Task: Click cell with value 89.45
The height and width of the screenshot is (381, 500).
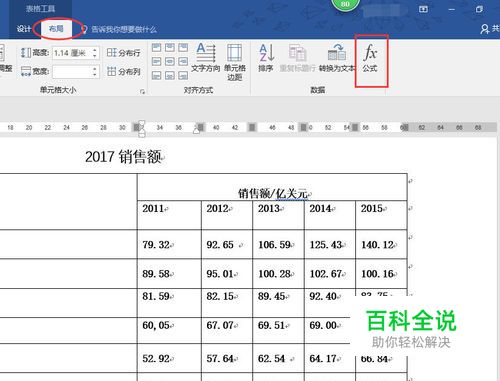Action: 278,303
